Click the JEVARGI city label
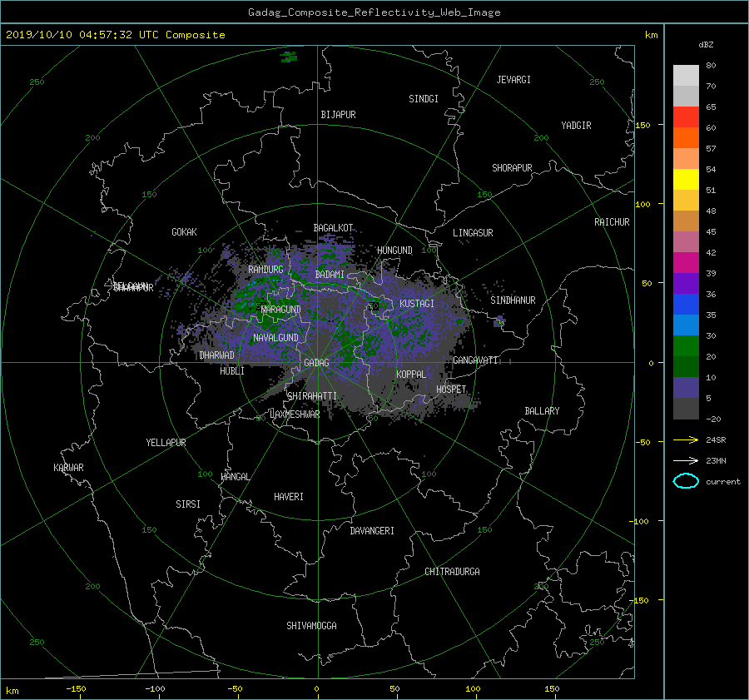Screen dimensions: 749x700 click(x=513, y=80)
